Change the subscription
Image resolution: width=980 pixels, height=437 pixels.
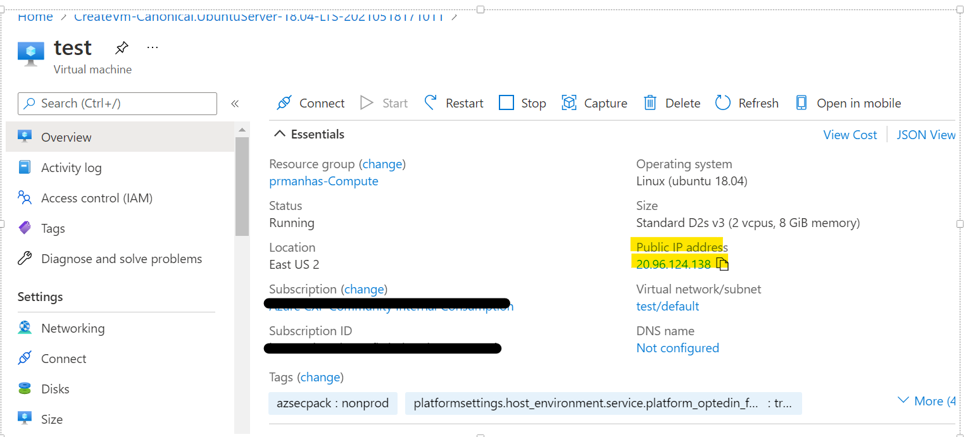(x=364, y=289)
